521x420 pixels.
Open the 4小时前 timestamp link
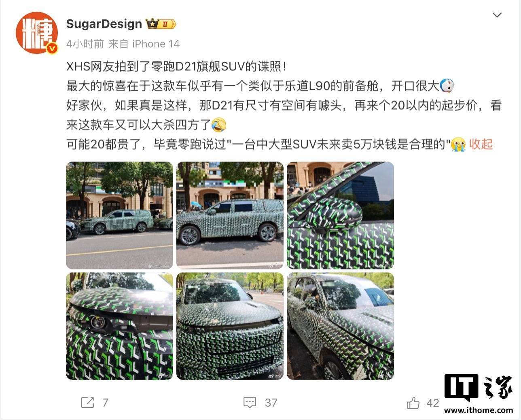tap(85, 44)
